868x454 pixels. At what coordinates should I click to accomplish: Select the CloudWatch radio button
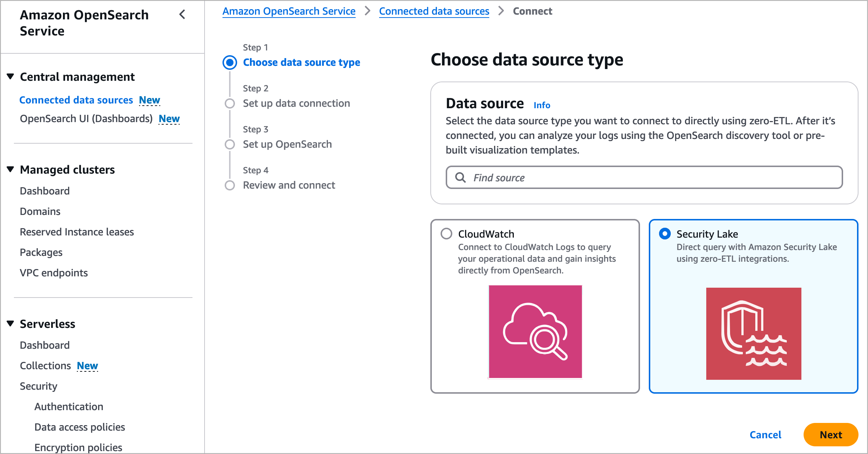(x=446, y=234)
